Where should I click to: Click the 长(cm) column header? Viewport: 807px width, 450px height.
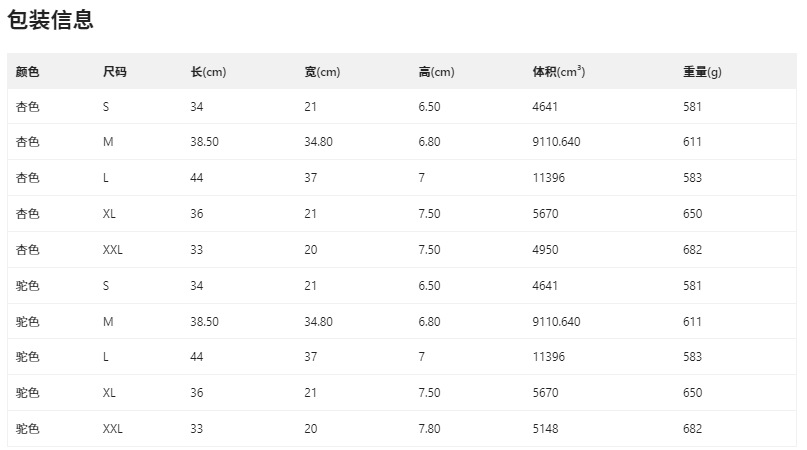(208, 72)
